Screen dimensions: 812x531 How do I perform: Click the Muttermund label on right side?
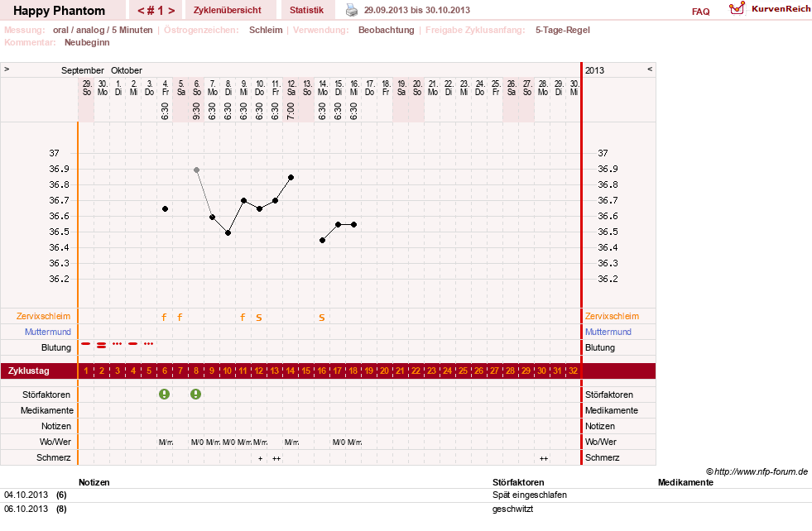coord(608,332)
